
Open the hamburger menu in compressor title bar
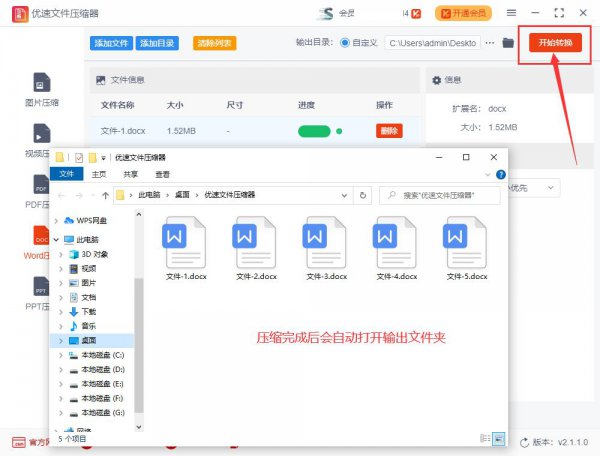point(511,13)
